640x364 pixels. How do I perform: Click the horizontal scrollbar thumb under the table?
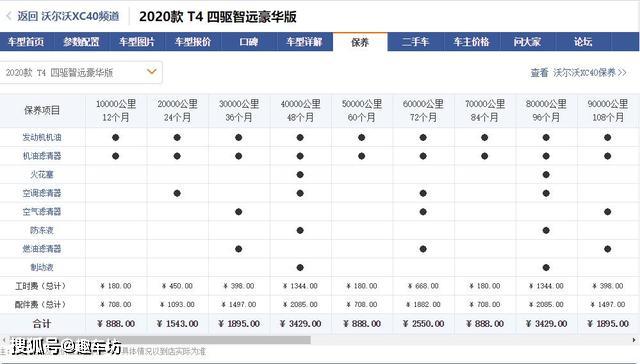[159, 340]
